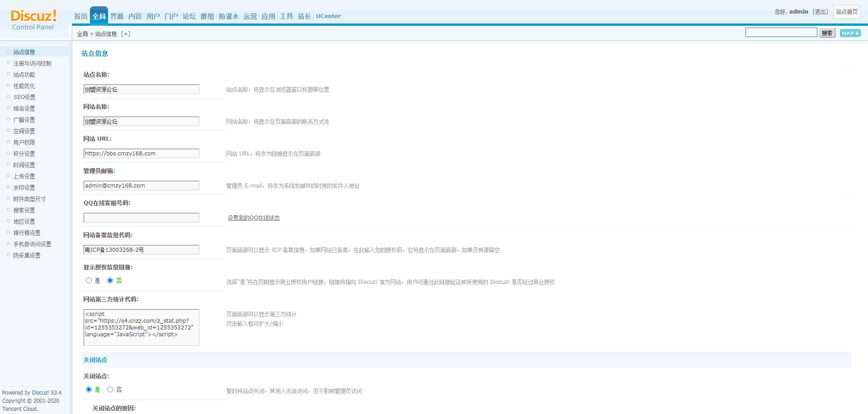Screen dimensions: 868x414
Task: Select 否 for 显示授权信息链接
Action: pos(110,281)
